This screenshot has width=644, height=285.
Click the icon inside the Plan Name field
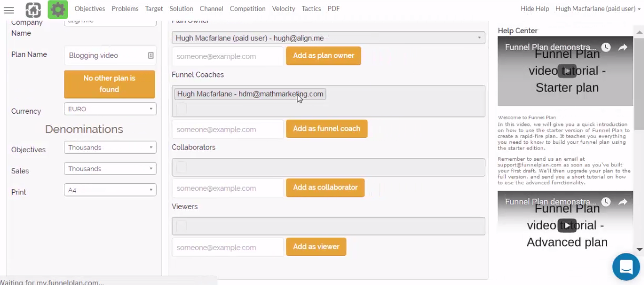click(x=150, y=55)
